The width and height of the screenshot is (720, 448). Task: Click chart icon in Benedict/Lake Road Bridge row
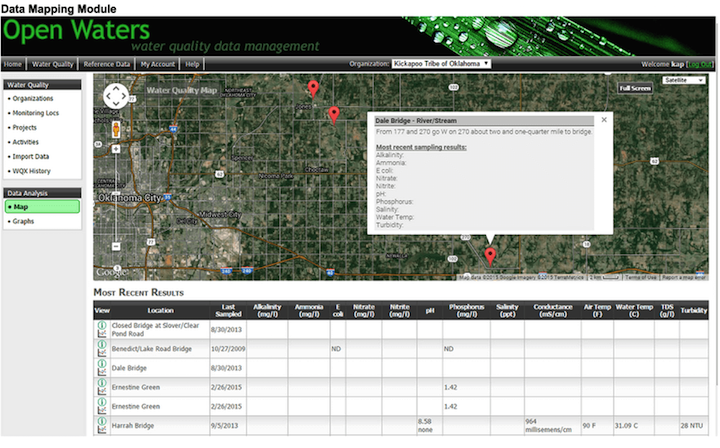click(102, 353)
